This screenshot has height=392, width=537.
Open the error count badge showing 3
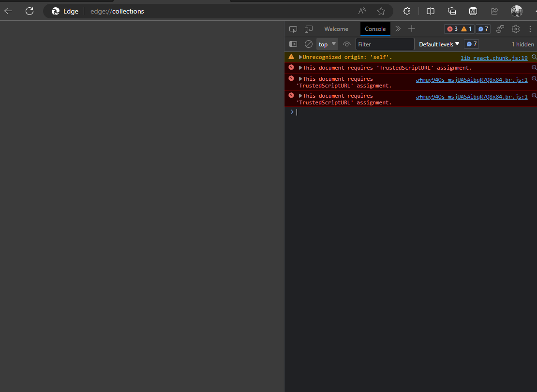pyautogui.click(x=452, y=29)
